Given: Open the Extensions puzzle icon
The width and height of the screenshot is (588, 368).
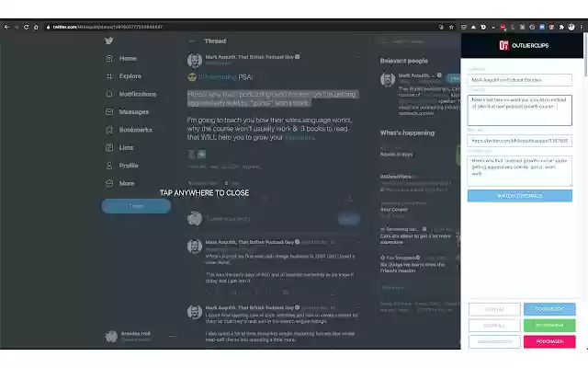Looking at the screenshot, I should pos(561,27).
